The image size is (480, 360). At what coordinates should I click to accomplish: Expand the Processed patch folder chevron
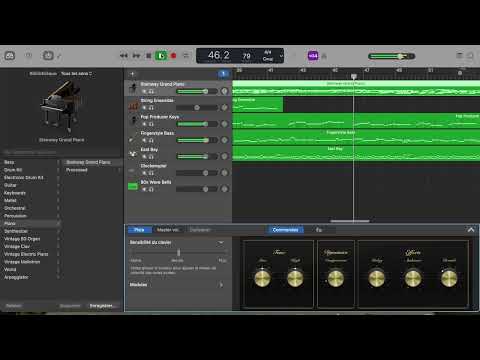(119, 170)
